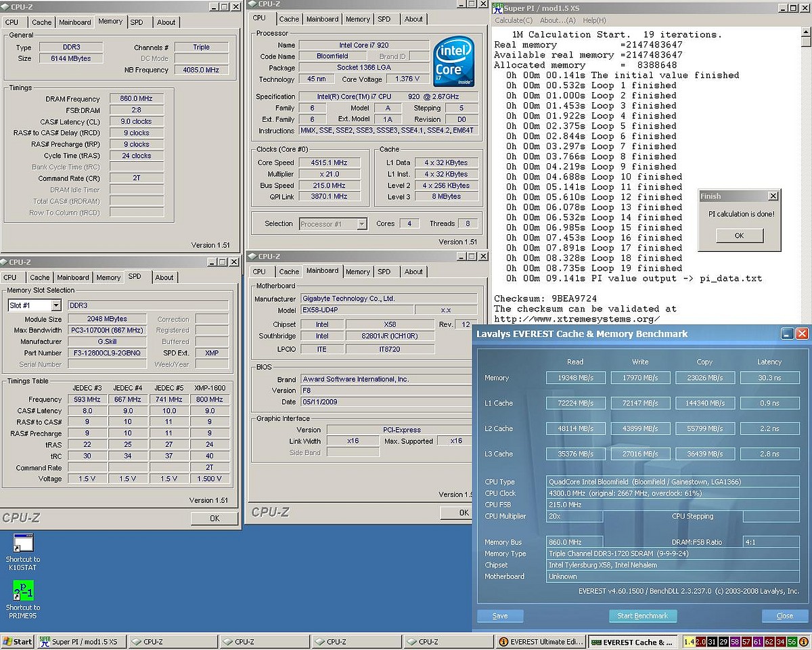Viewport: 812px width, 650px height.
Task: Click the Core Speed 4515.1 MHz field
Action: pos(331,162)
